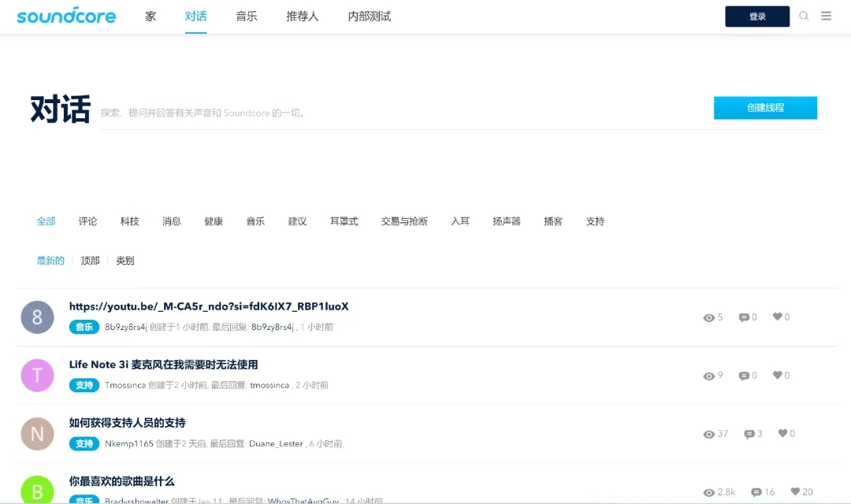Click the 登录 button
This screenshot has height=504, width=851.
[x=756, y=16]
